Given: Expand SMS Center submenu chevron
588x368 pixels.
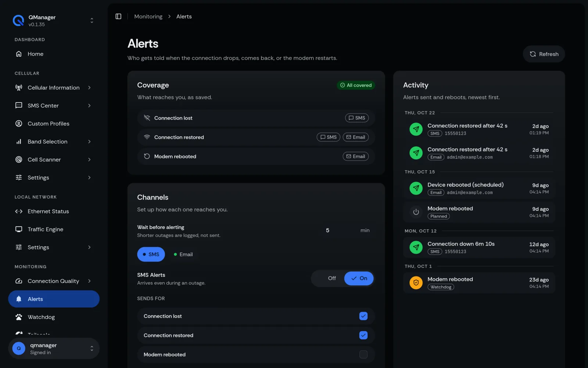Looking at the screenshot, I should tap(89, 106).
